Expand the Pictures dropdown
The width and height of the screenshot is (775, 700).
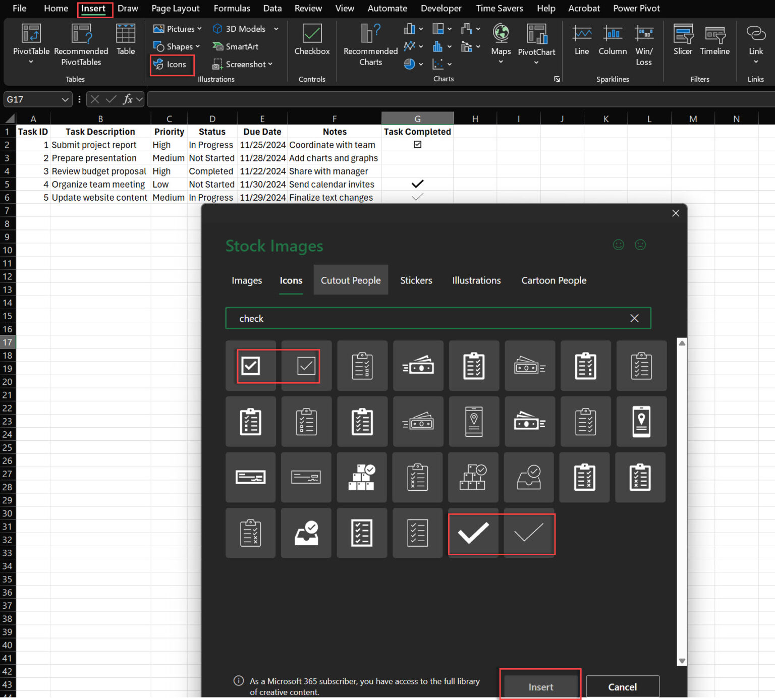click(x=200, y=29)
